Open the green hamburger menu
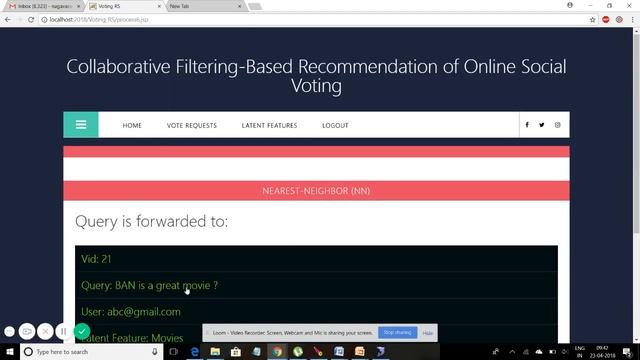The height and width of the screenshot is (360, 640). click(x=81, y=124)
